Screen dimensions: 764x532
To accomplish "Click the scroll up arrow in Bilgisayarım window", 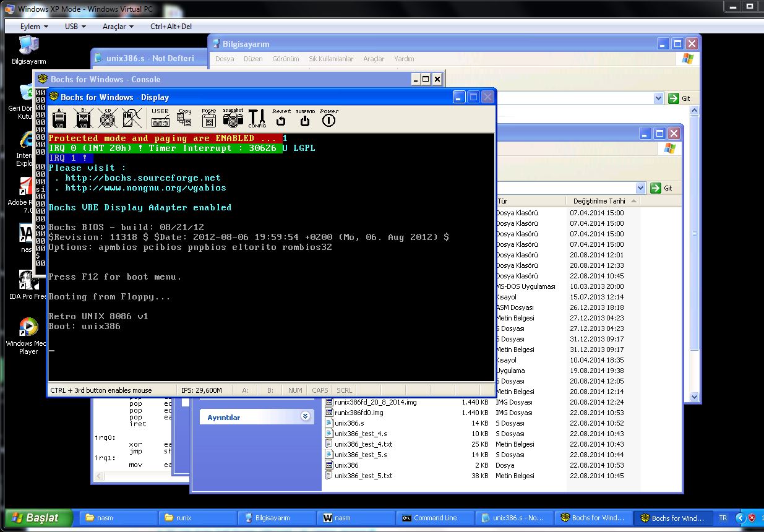I will [694, 111].
